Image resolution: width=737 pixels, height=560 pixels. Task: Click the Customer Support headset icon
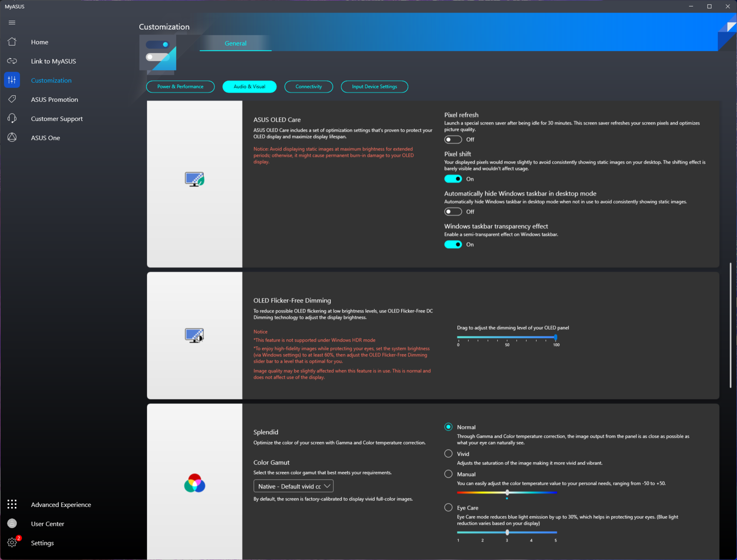point(12,119)
